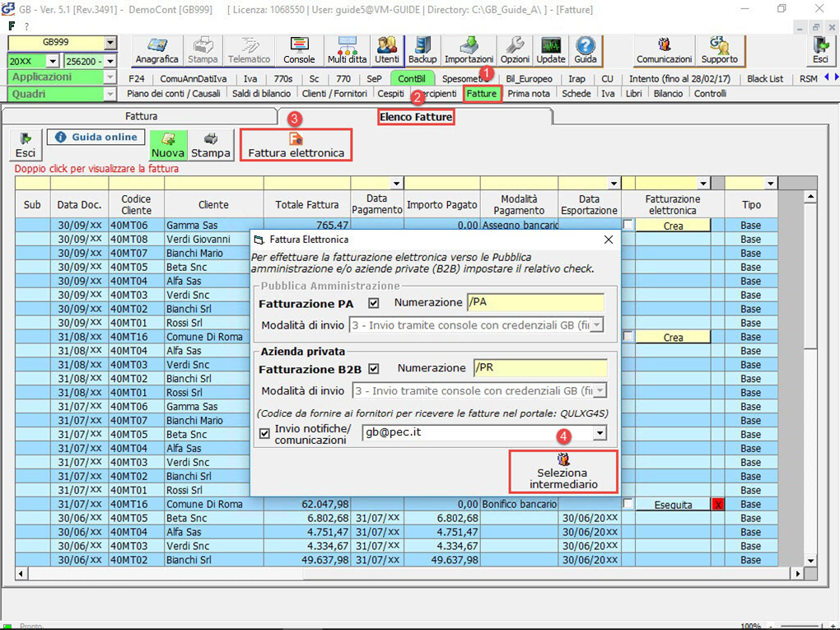The height and width of the screenshot is (630, 840).
Task: Expand the GB999 company dropdown
Action: pyautogui.click(x=110, y=43)
